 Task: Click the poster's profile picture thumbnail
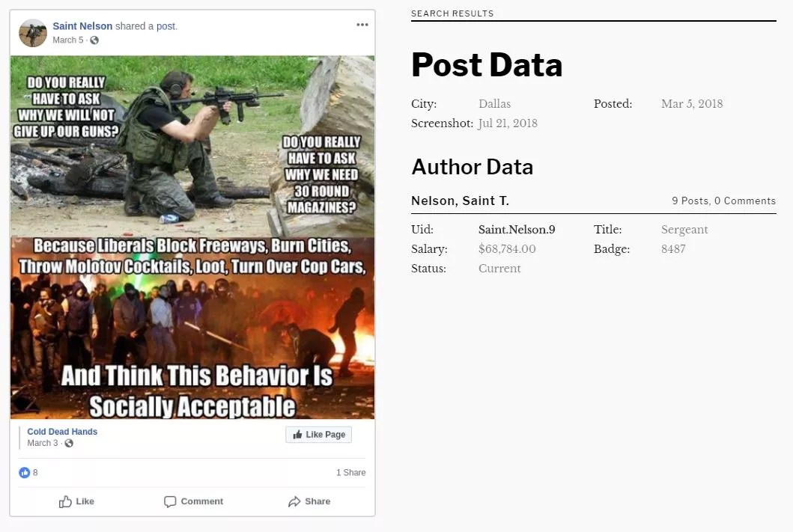tap(33, 33)
